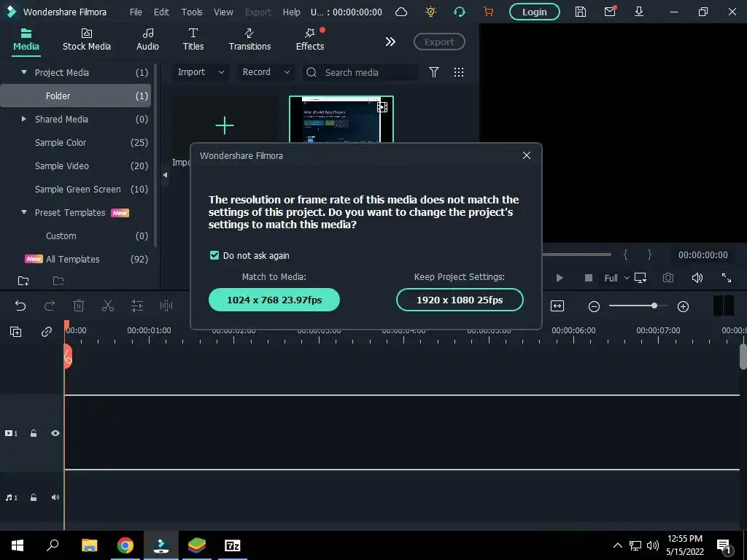Enter fullscreen preview with expand arrows
The image size is (747, 560).
(727, 278)
